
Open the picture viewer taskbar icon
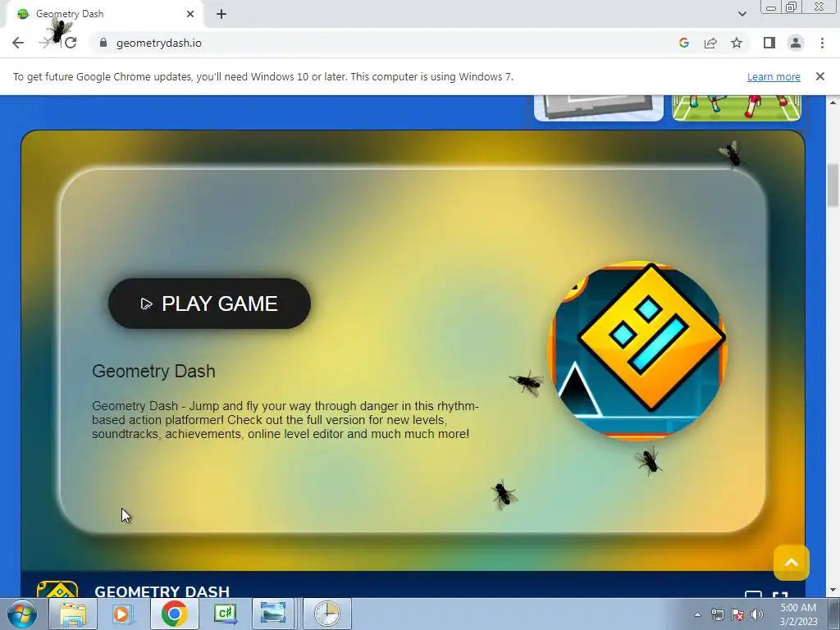(273, 614)
